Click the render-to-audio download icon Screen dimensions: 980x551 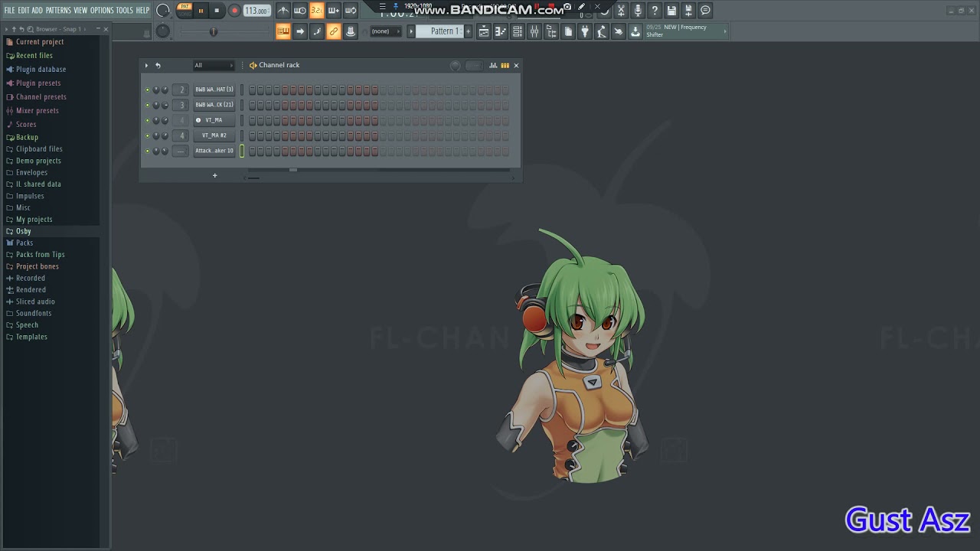635,31
